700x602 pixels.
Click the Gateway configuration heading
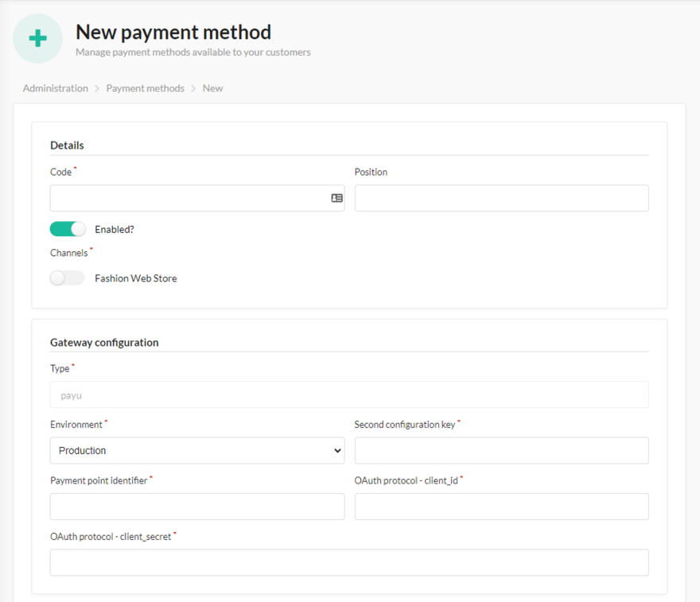pyautogui.click(x=104, y=342)
